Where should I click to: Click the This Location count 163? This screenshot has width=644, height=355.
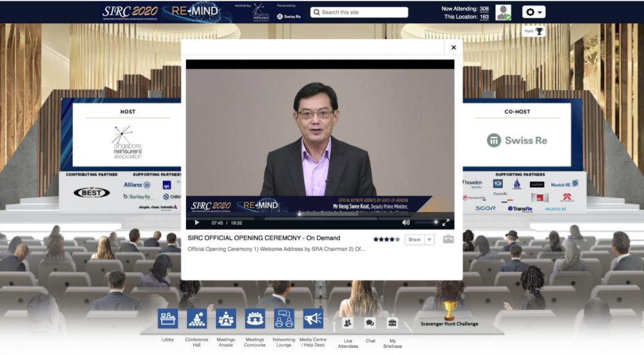484,17
